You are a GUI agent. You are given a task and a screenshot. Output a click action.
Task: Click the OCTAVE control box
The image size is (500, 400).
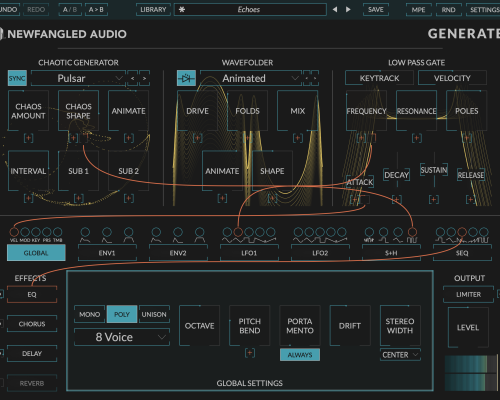tap(199, 326)
